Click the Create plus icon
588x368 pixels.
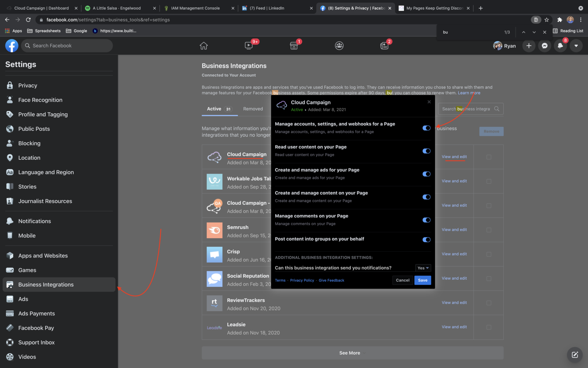point(529,46)
